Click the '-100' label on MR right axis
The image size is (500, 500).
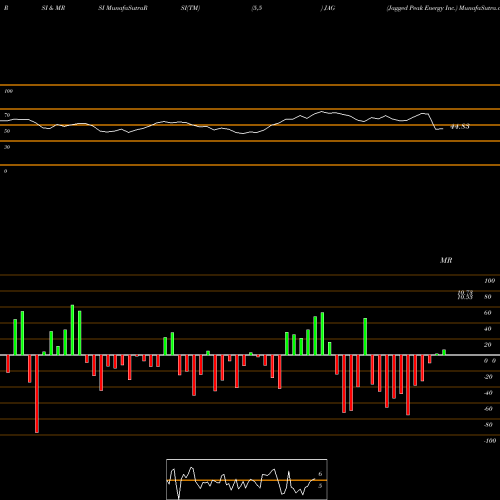[x=490, y=441]
